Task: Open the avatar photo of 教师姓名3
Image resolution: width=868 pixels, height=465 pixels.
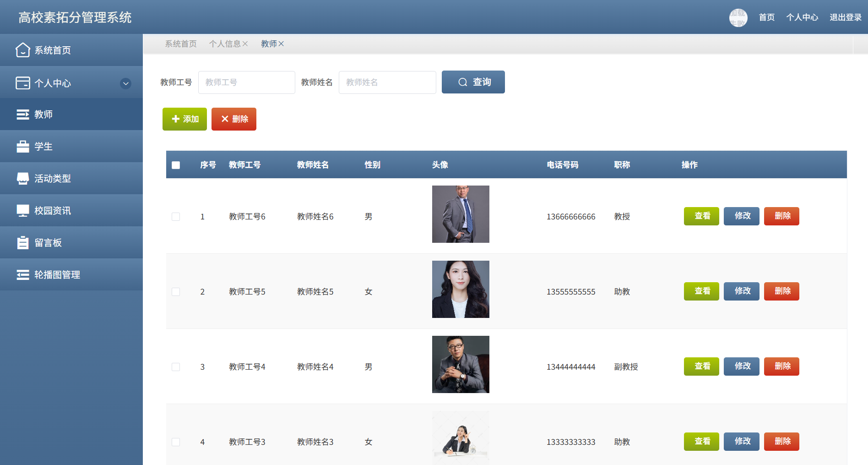Action: coord(461,438)
